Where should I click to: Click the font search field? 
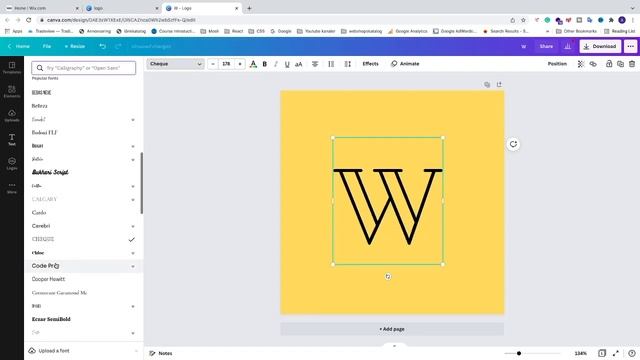click(84, 68)
